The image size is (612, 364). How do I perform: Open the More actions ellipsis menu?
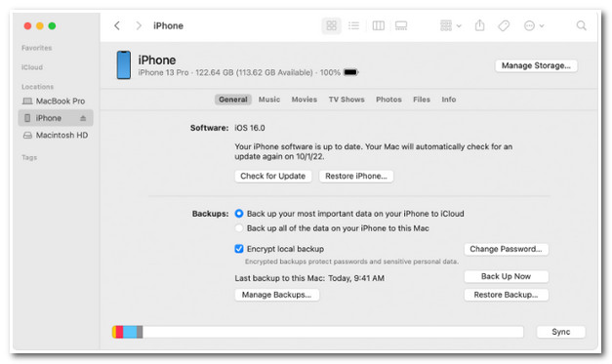[534, 25]
